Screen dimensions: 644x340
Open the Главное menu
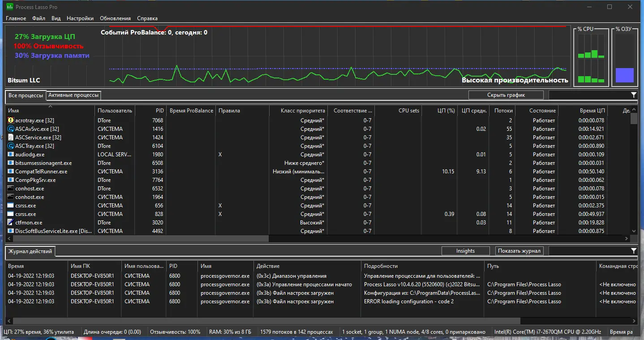pos(16,18)
